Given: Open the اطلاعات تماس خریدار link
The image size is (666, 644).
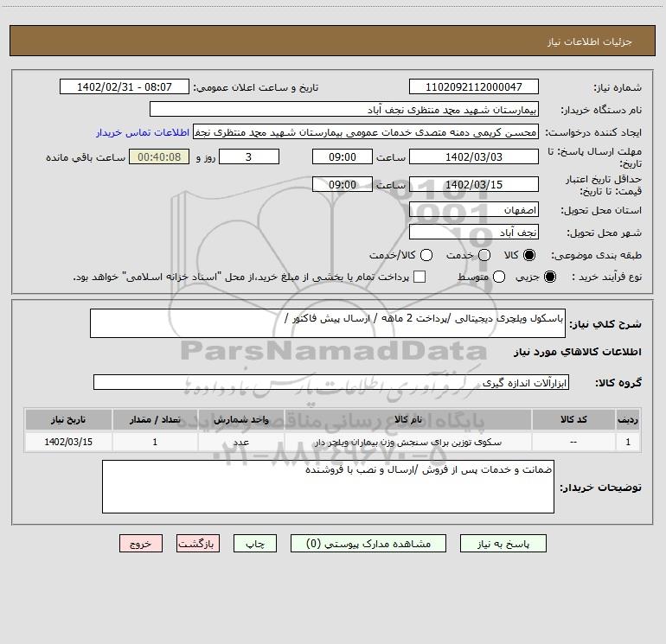Looking at the screenshot, I should (x=143, y=132).
